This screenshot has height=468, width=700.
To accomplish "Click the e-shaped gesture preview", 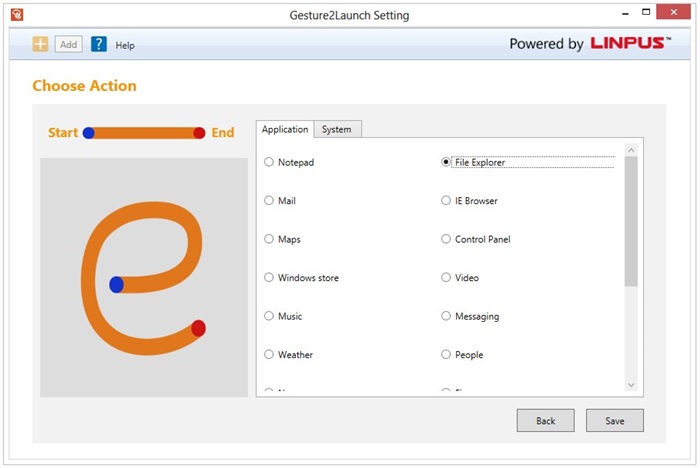I will (144, 277).
